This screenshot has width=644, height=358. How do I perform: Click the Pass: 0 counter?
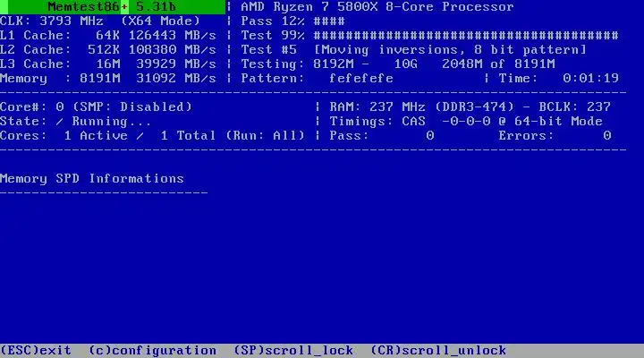point(382,136)
